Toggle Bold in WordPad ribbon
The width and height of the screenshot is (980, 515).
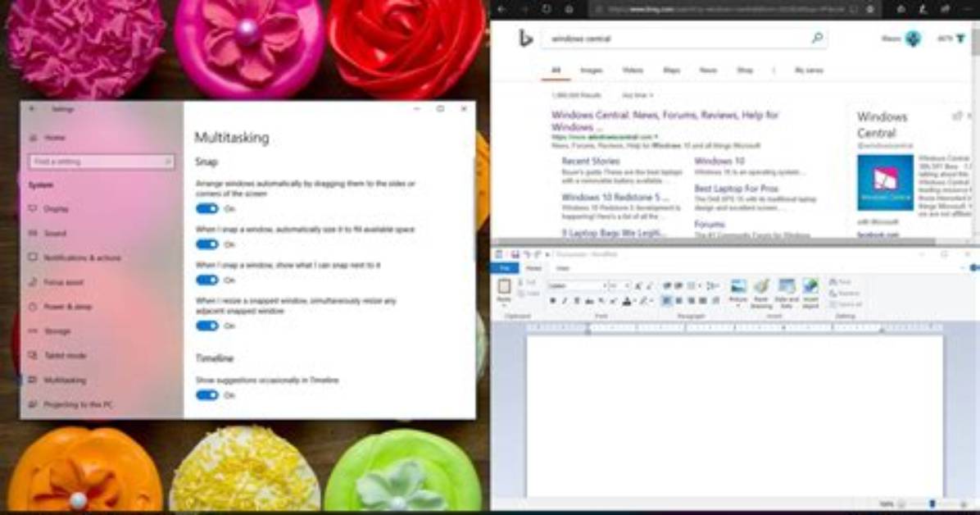click(552, 301)
